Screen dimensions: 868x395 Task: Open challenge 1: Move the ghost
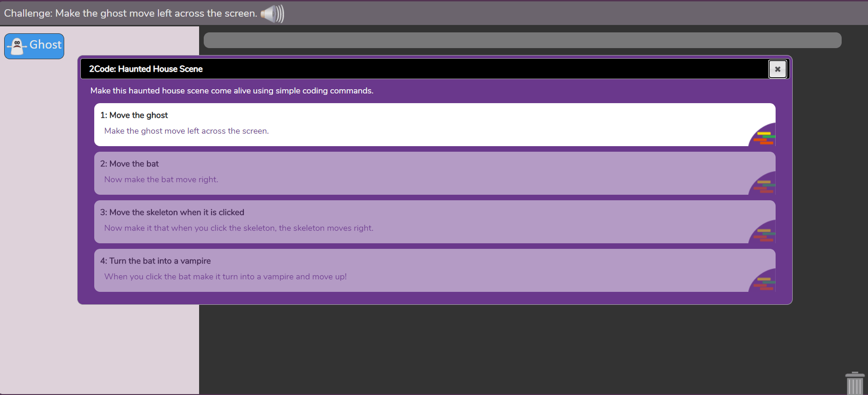tap(435, 124)
